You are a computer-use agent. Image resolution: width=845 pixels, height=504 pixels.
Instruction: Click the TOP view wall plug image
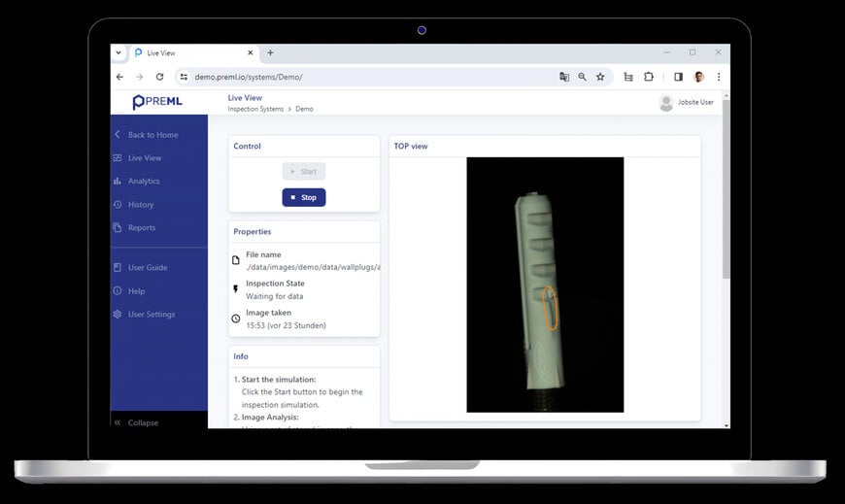pyautogui.click(x=545, y=285)
